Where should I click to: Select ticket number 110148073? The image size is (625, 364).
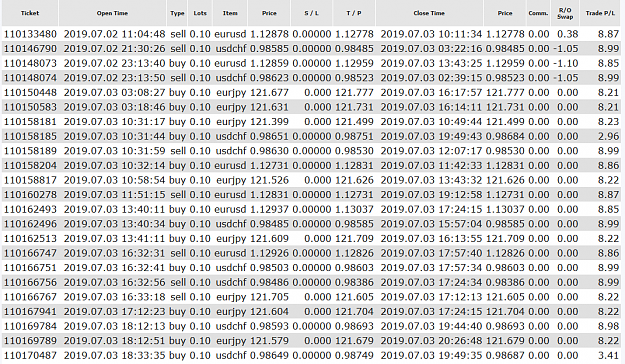[x=30, y=63]
